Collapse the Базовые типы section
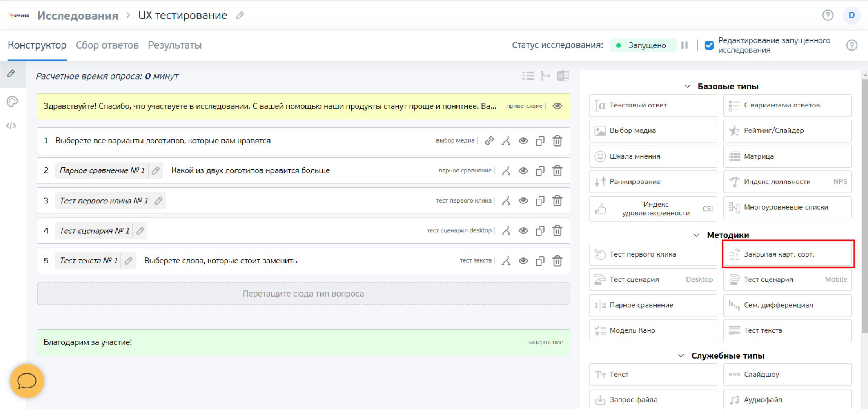Image resolution: width=868 pixels, height=409 pixels. [x=687, y=86]
